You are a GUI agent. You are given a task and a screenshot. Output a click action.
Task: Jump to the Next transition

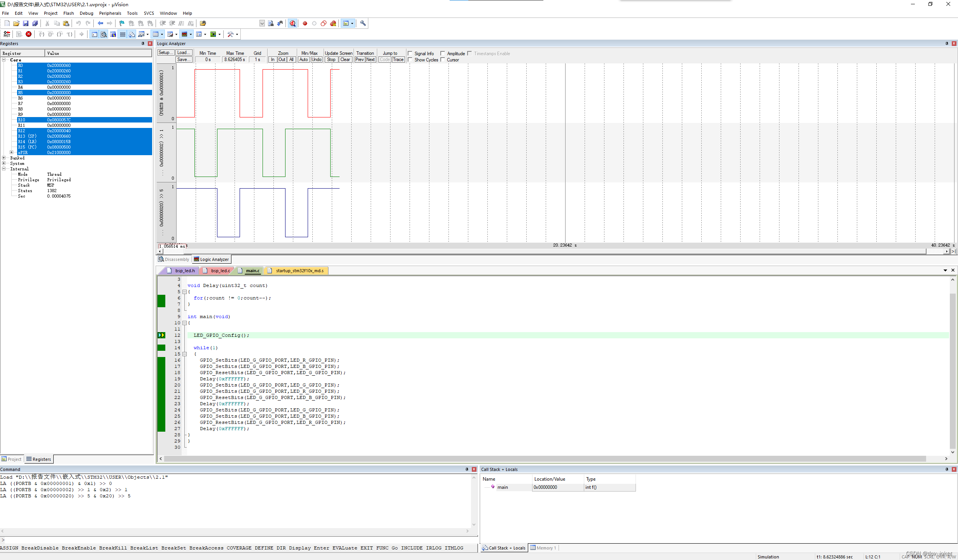pos(371,59)
